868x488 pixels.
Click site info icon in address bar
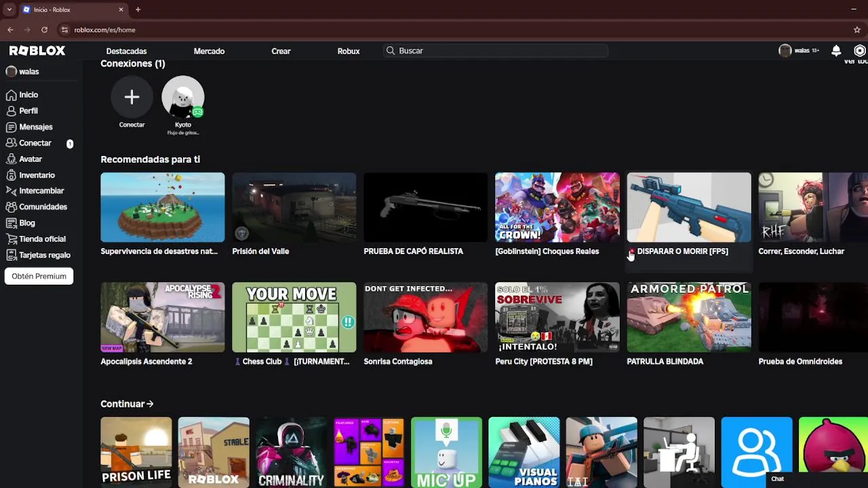pos(64,30)
